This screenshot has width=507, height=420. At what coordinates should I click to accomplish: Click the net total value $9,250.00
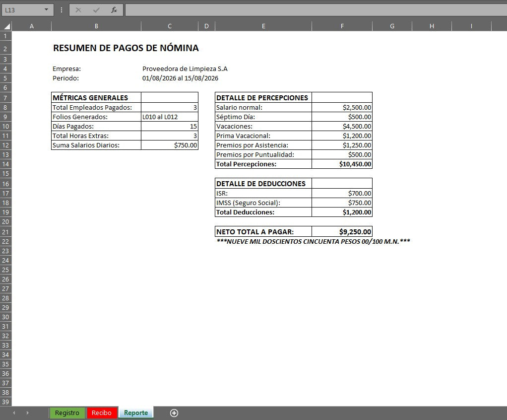pyautogui.click(x=342, y=232)
